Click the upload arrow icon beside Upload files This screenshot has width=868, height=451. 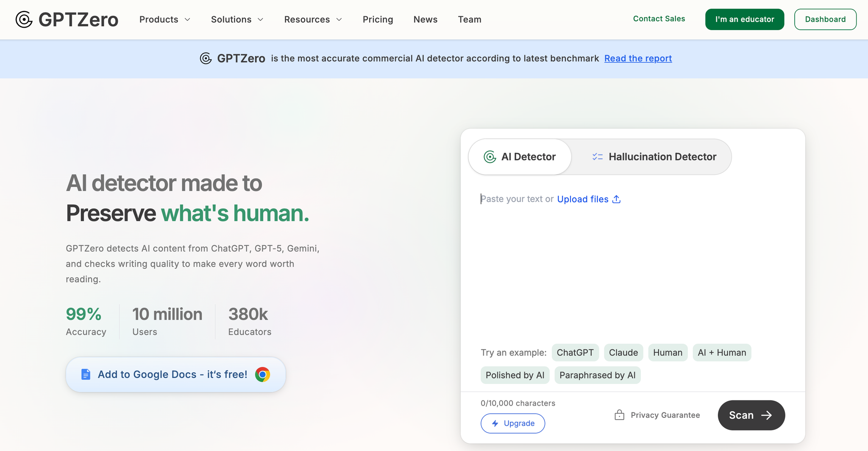(617, 199)
